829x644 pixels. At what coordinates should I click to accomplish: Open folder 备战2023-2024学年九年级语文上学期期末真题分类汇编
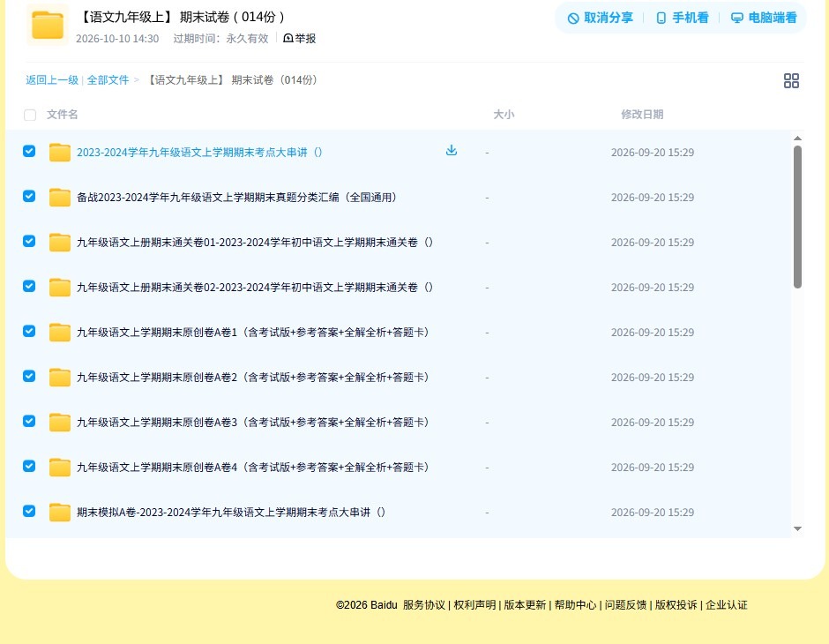pos(237,198)
